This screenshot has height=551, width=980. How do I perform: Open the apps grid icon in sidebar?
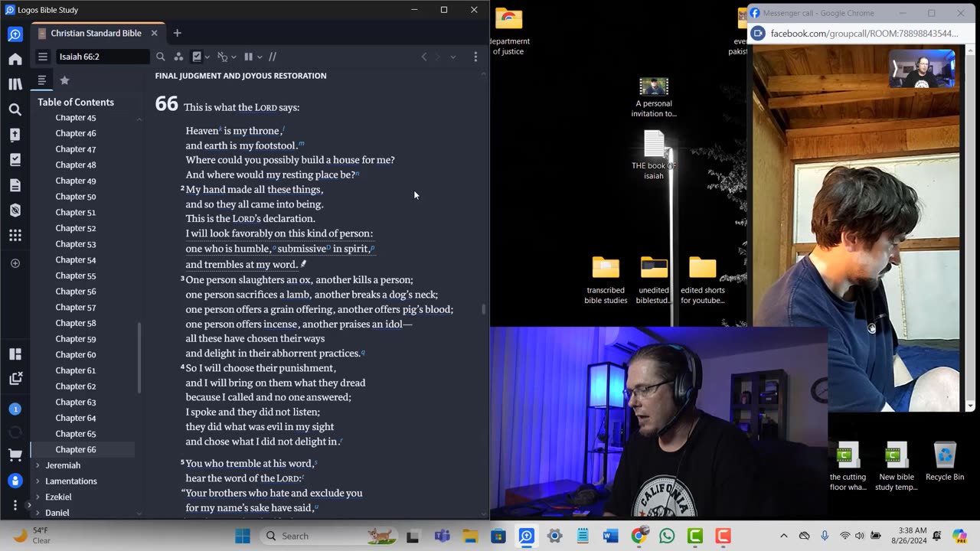[x=15, y=236]
